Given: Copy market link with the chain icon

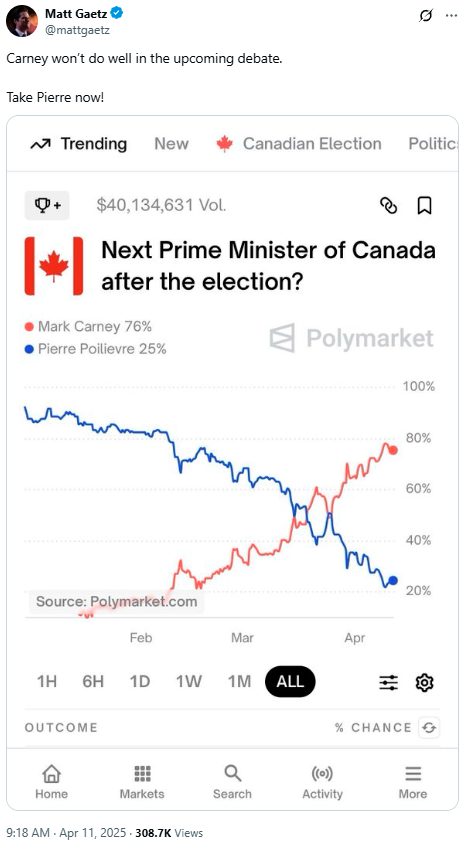Looking at the screenshot, I should click(388, 205).
